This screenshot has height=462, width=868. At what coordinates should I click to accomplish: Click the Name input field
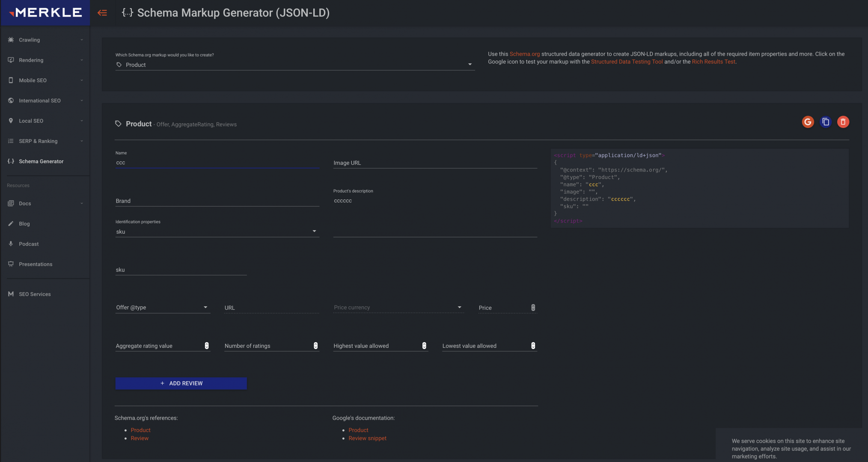pos(217,163)
